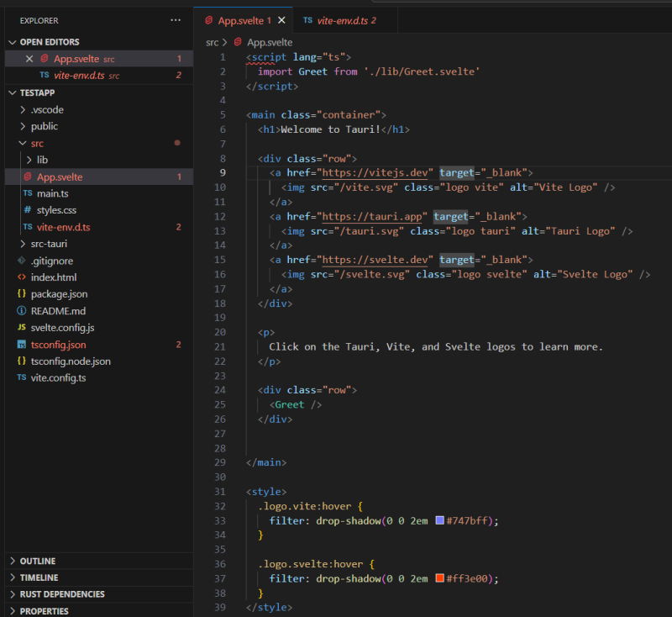Click the #747bff color swatch
Viewport: 672px width, 617px height.
439,520
